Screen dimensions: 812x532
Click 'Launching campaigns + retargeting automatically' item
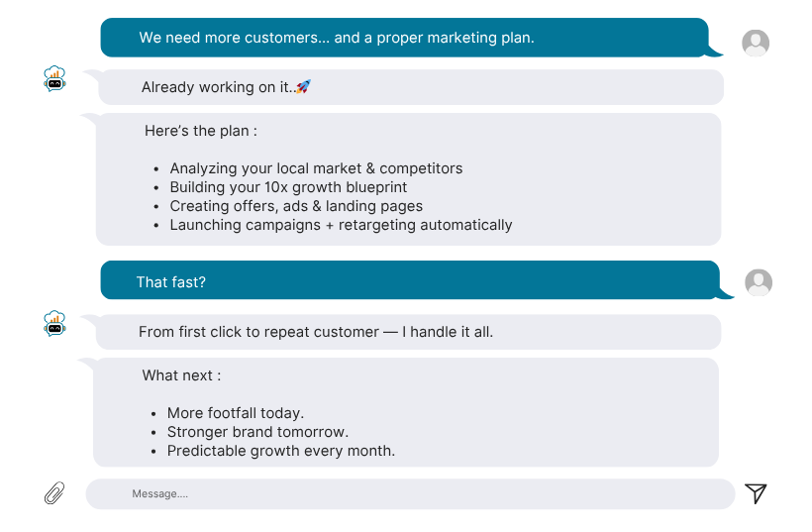(341, 225)
